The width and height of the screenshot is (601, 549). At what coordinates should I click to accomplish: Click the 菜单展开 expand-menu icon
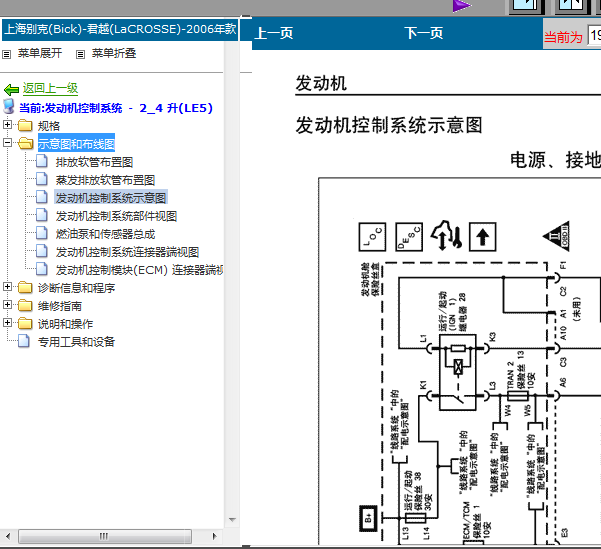tap(7, 54)
